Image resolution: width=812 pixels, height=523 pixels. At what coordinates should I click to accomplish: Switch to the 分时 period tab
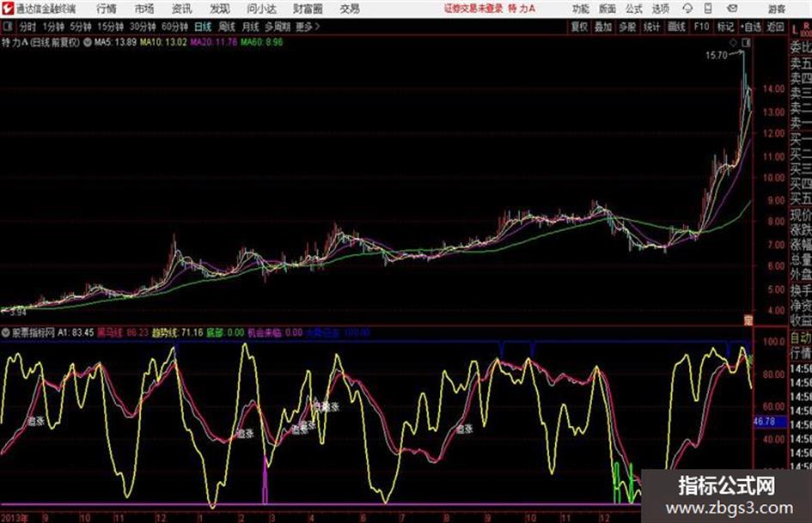[28, 27]
